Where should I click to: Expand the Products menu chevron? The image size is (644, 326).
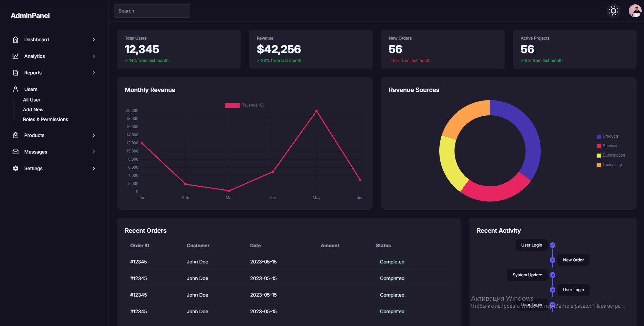click(94, 135)
